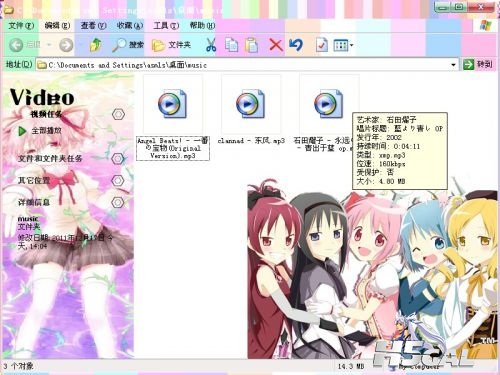
Task: Click the Angel Beats! file name label
Action: click(x=173, y=148)
